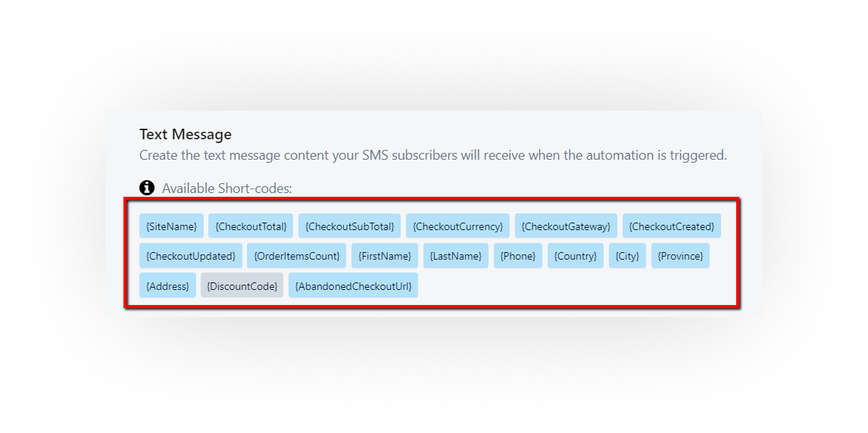The height and width of the screenshot is (433, 868).
Task: Insert the {Phone} short-code
Action: point(518,256)
